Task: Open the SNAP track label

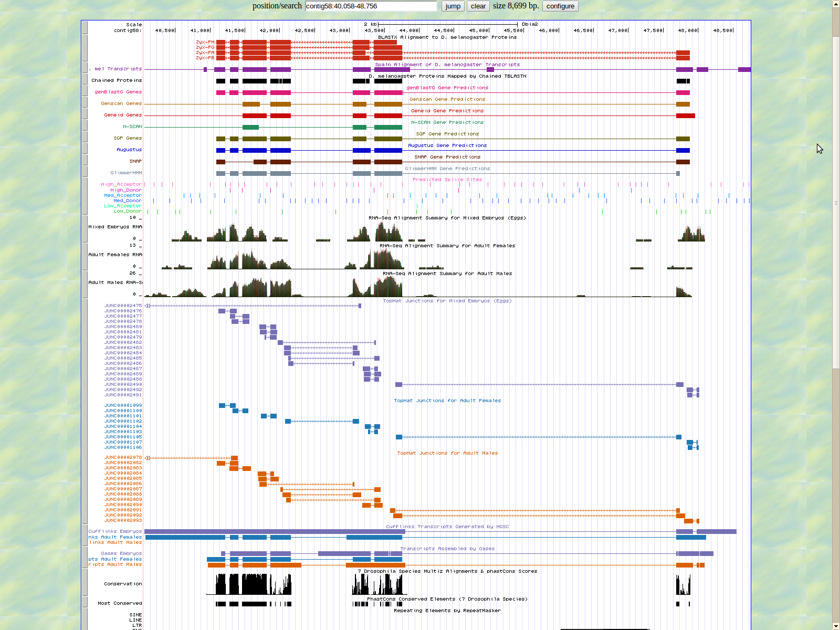Action: click(x=135, y=161)
